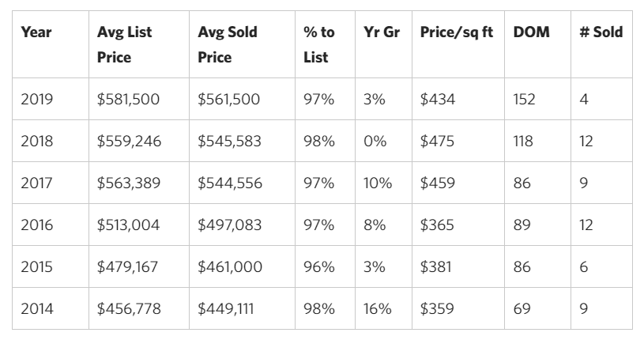The image size is (644, 340).
Task: Select the % to List header cell
Action: coord(318,45)
